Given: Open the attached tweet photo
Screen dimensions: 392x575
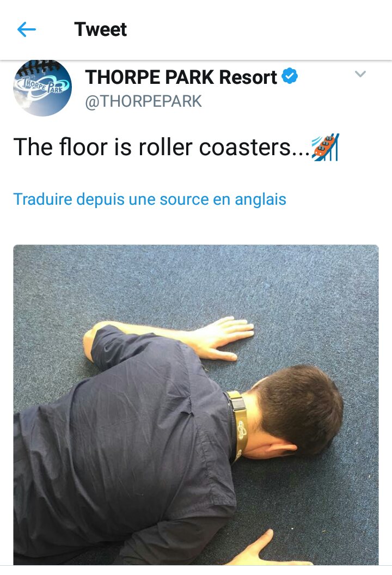Looking at the screenshot, I should [196, 405].
